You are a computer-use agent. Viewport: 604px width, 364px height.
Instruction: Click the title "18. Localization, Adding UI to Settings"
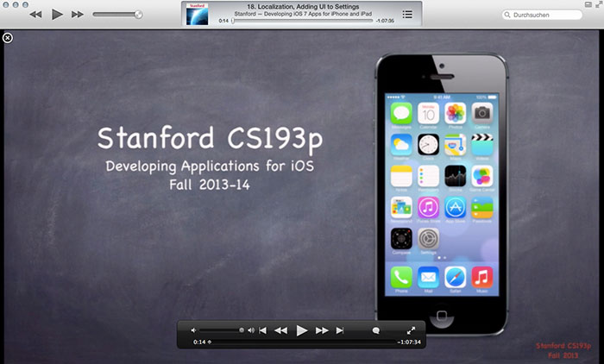[303, 7]
